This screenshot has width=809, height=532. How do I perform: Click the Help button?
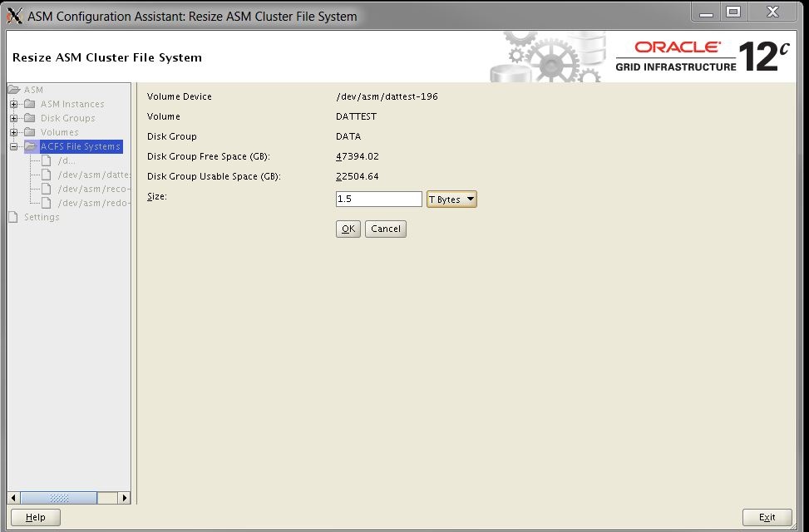point(35,517)
